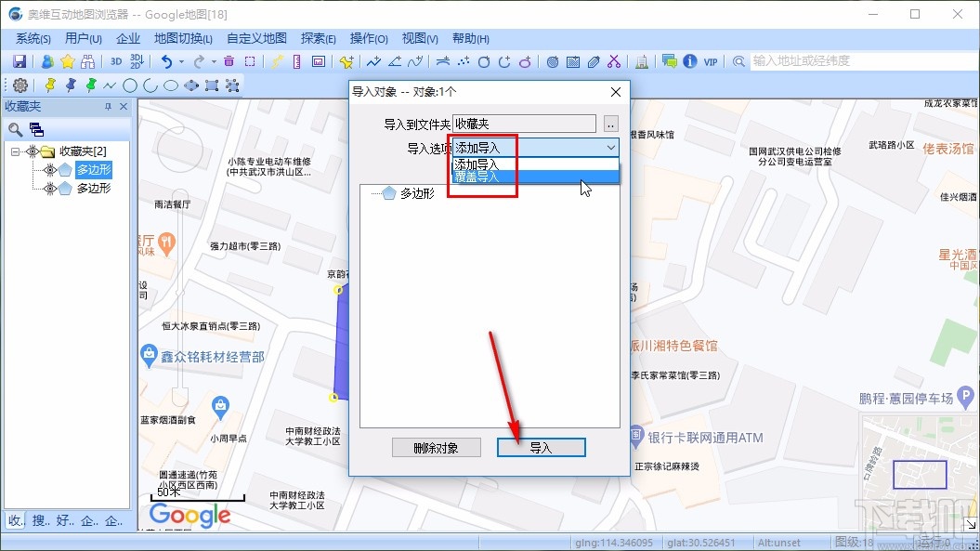Switch to the 搜 tab in the sidebar
980x551 pixels.
click(x=39, y=522)
